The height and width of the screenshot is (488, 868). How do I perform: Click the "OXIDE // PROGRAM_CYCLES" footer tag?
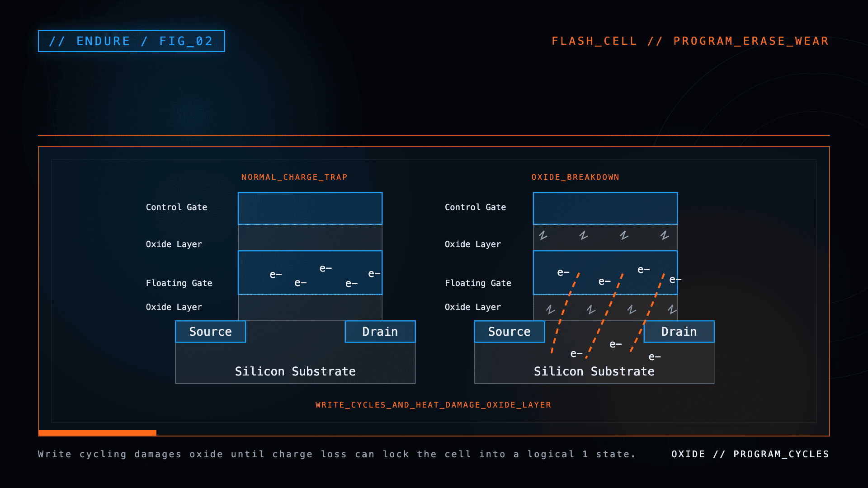click(750, 454)
